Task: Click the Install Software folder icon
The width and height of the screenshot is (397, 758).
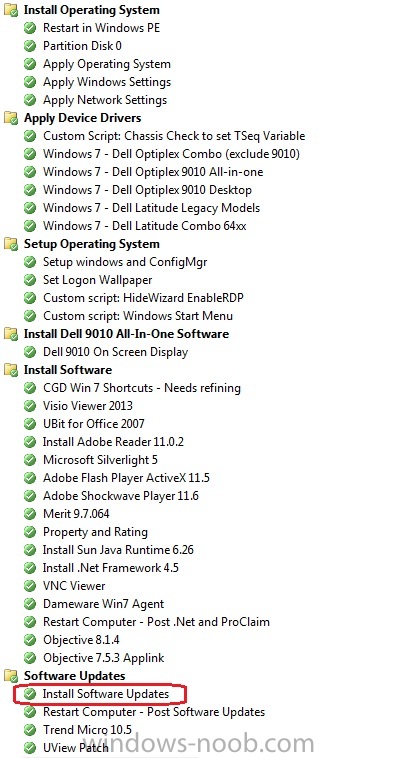Action: coord(11,370)
